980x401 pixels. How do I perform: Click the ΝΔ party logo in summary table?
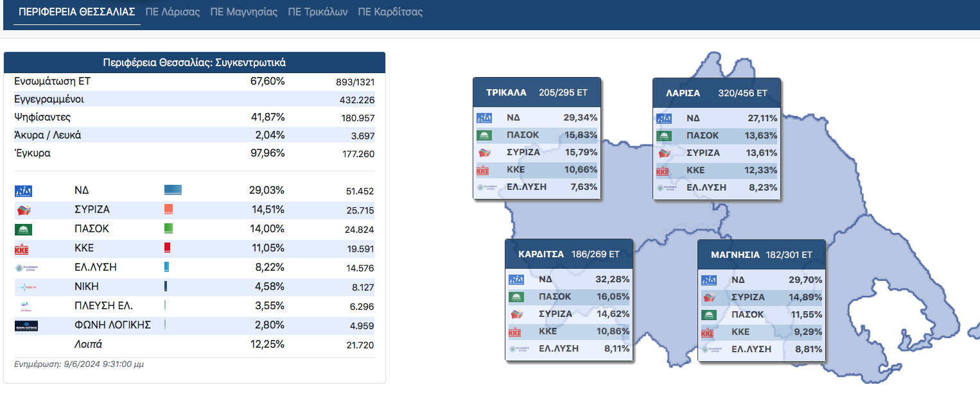23,191
